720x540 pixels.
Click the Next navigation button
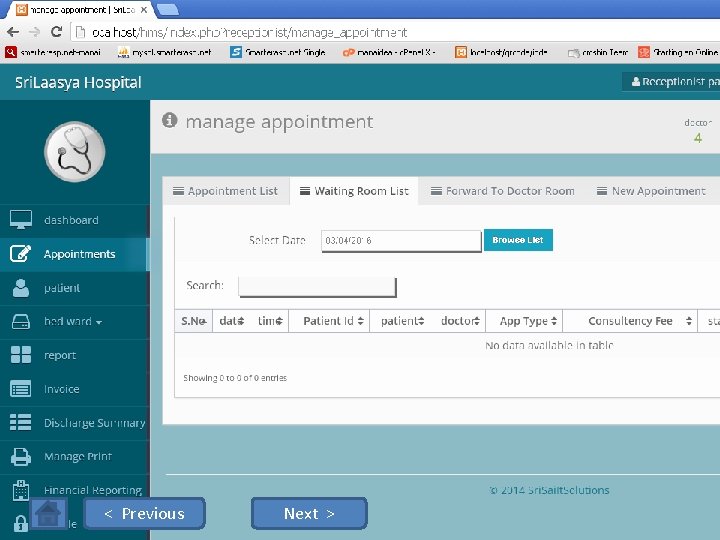pos(309,513)
